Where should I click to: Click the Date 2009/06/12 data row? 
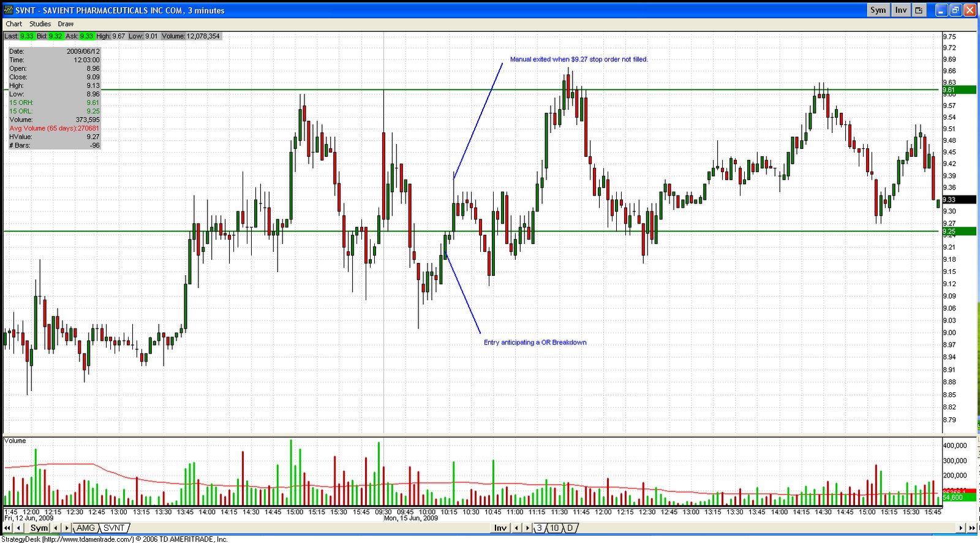(x=55, y=51)
